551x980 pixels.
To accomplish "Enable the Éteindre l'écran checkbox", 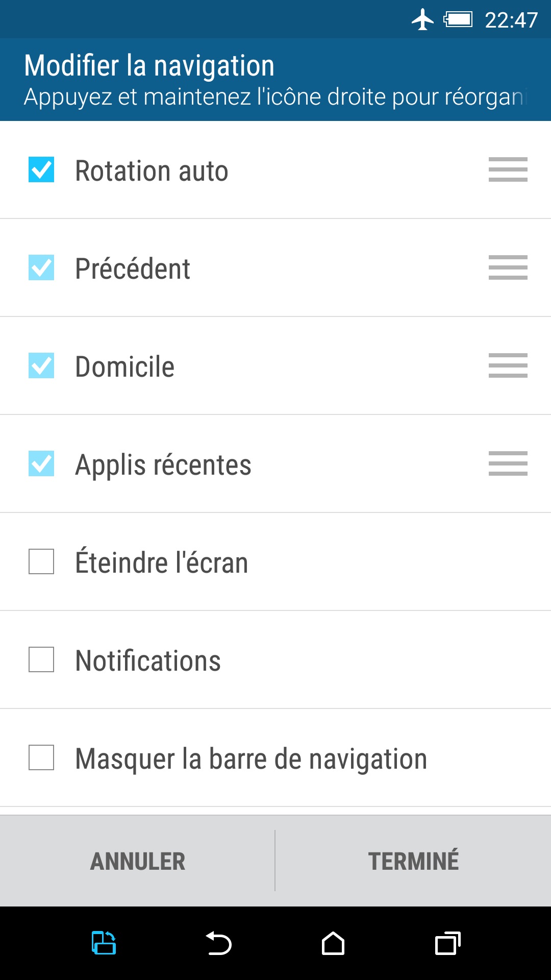I will [41, 561].
